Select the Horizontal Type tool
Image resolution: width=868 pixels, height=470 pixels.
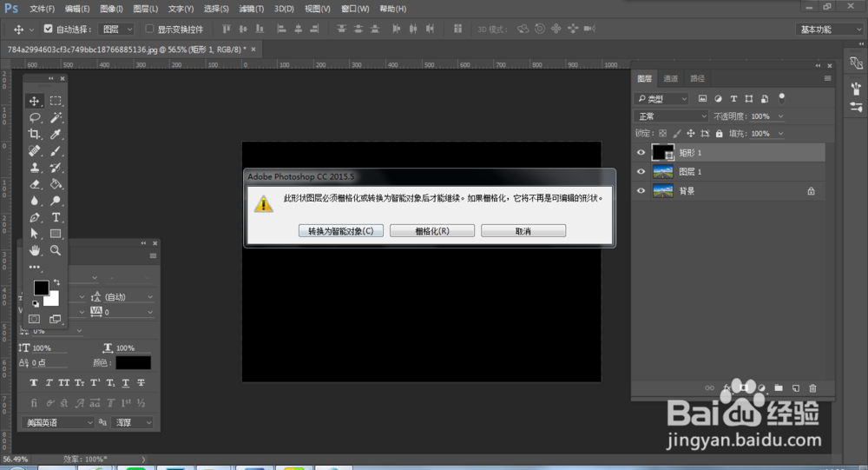click(56, 217)
